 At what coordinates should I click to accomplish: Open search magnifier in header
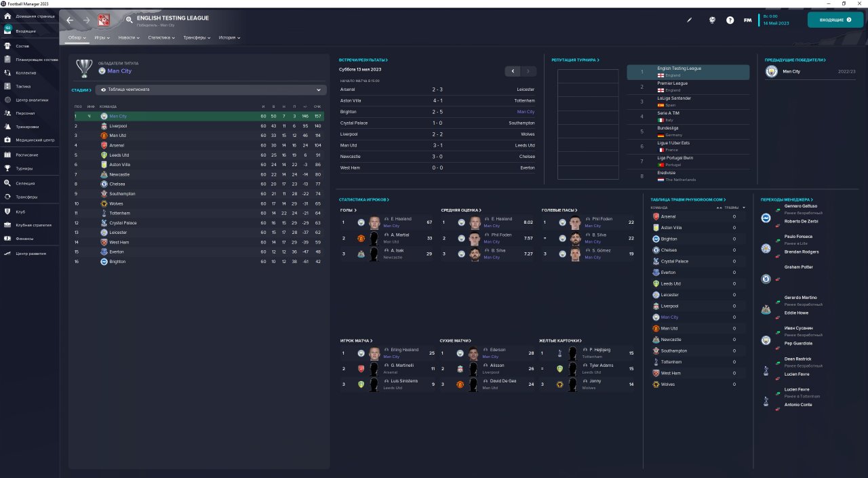tap(129, 20)
